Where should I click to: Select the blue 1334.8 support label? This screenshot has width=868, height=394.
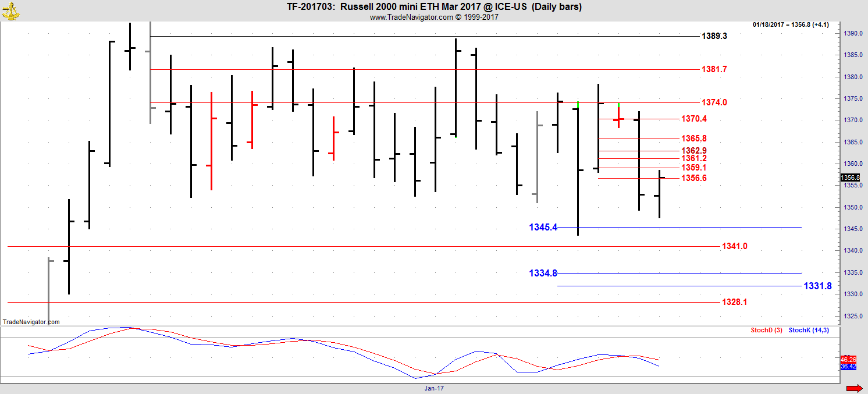point(543,273)
